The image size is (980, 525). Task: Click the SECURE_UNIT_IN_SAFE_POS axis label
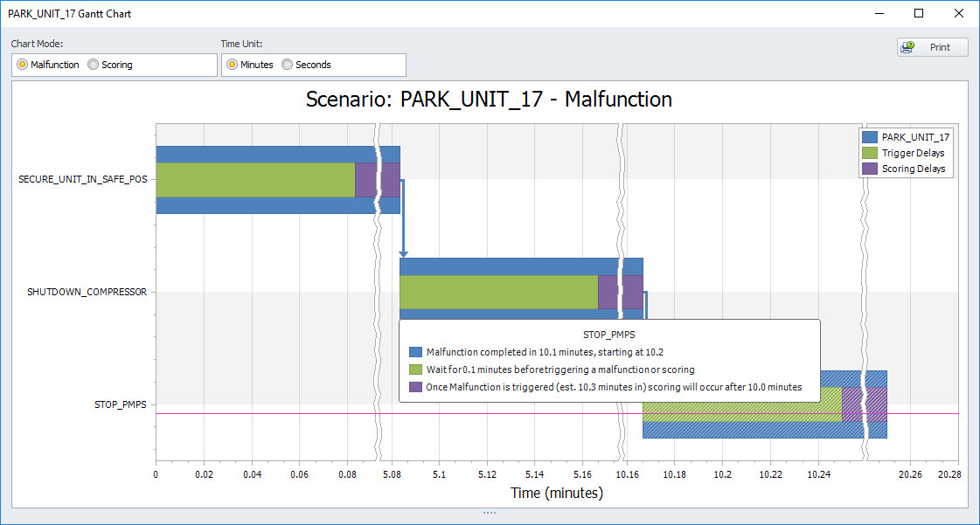pyautogui.click(x=83, y=180)
